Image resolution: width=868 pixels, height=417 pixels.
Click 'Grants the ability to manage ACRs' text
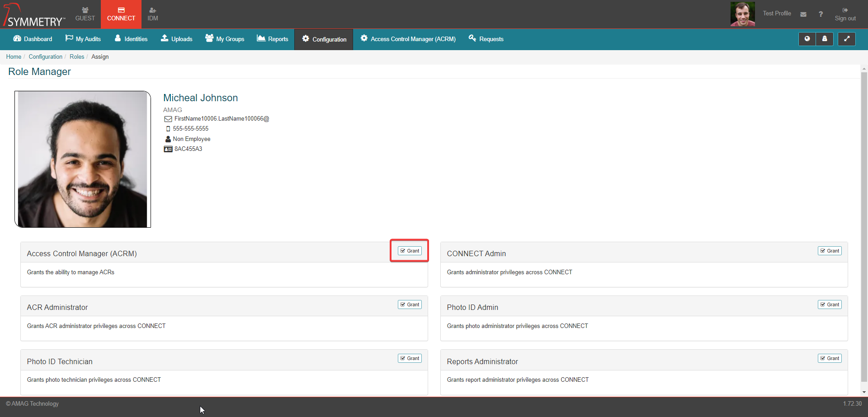(71, 272)
